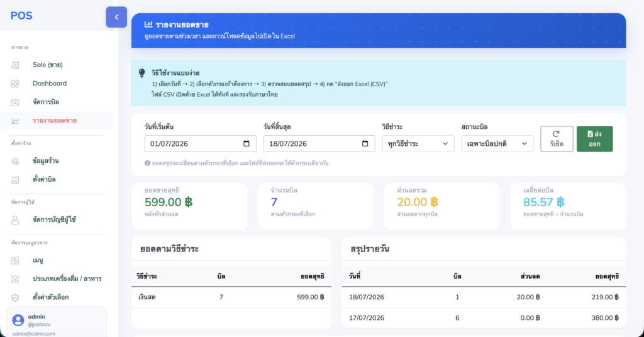
Task: Click the start date field 01/07/2026
Action: (201, 144)
